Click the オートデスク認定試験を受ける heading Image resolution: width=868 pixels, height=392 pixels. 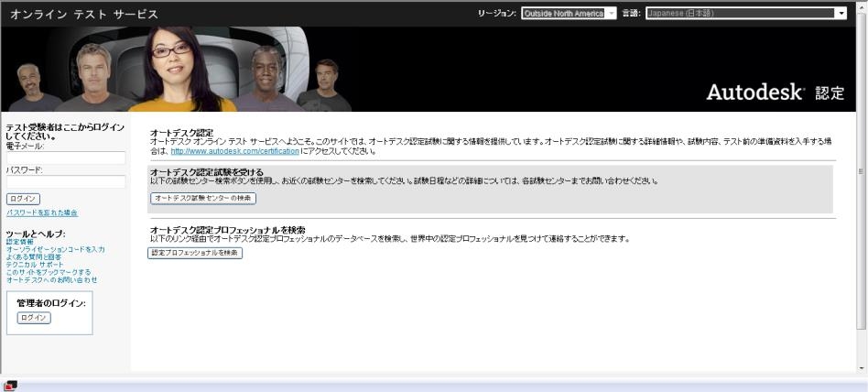(207, 172)
